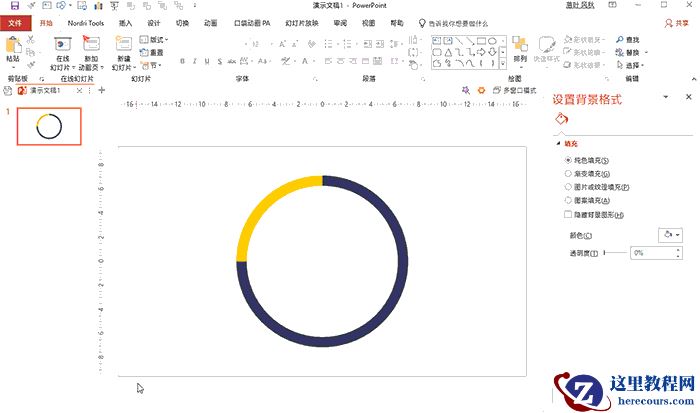Select the text box shape in shapes gallery

[437, 41]
